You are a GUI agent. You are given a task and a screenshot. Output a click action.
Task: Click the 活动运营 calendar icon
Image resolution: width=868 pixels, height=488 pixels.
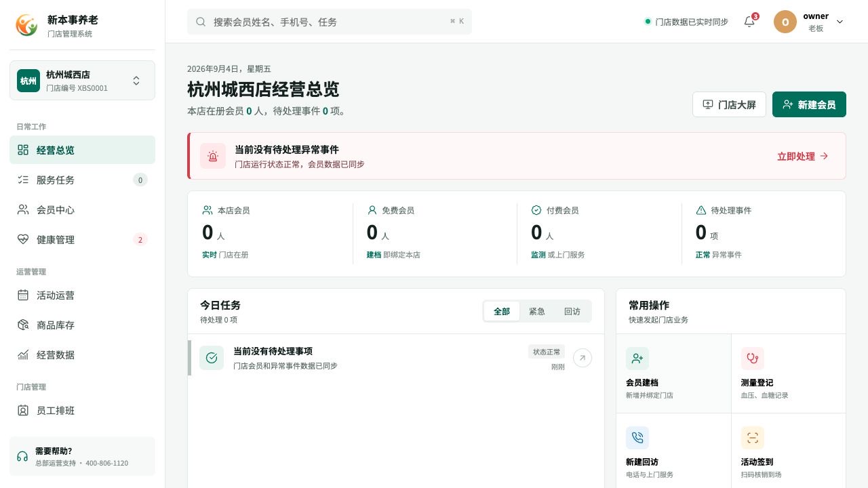tap(23, 295)
